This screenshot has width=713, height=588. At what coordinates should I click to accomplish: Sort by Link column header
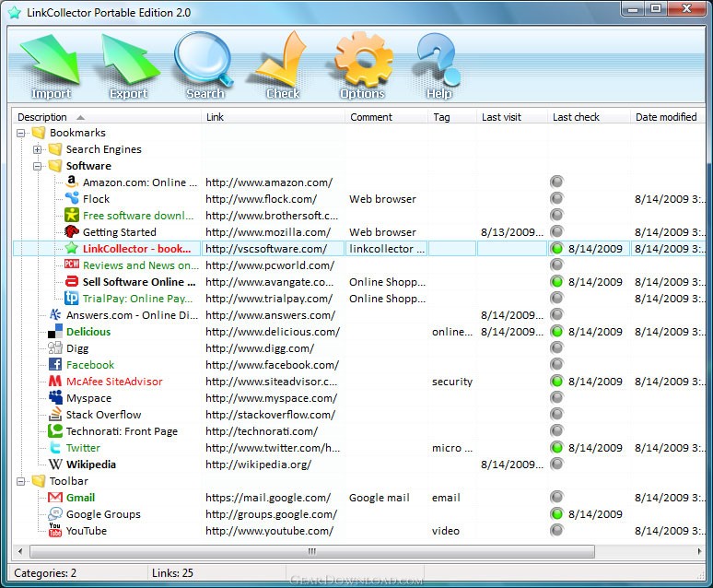click(x=273, y=117)
